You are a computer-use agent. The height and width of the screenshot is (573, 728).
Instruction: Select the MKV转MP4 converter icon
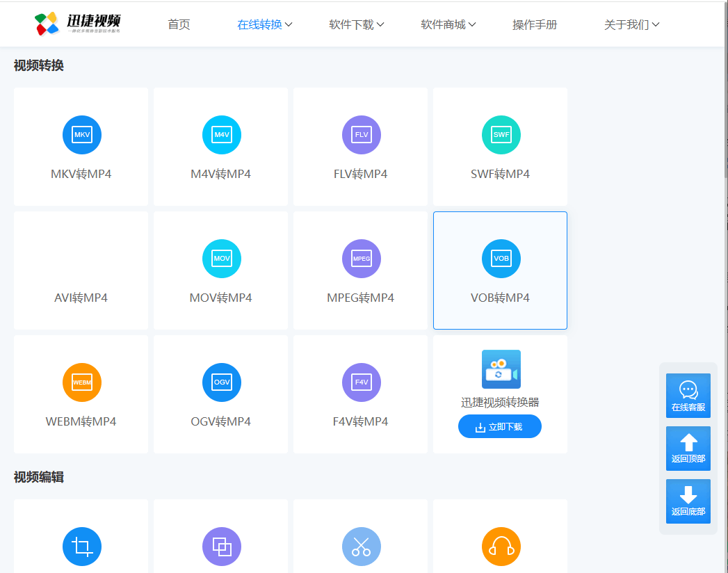pos(81,134)
